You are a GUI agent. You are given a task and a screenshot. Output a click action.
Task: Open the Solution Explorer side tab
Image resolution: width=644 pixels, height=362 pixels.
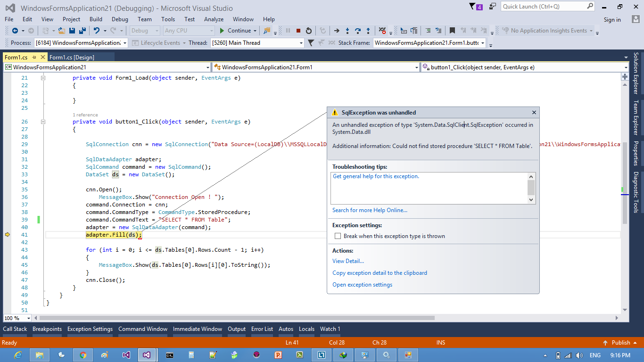[x=636, y=74]
